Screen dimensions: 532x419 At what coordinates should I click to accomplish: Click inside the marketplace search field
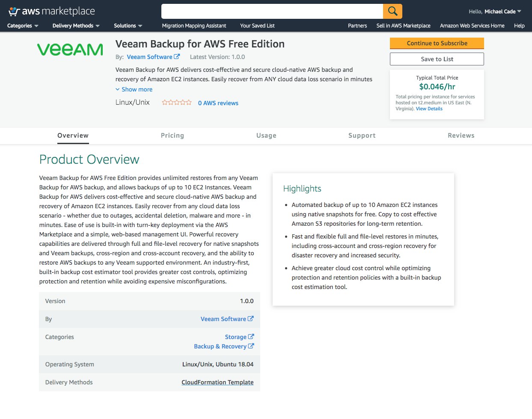[x=272, y=11]
